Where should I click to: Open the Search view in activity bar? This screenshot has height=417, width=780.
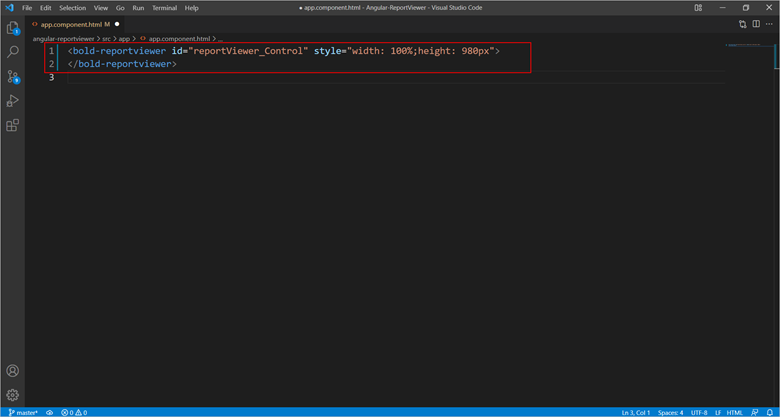point(12,52)
